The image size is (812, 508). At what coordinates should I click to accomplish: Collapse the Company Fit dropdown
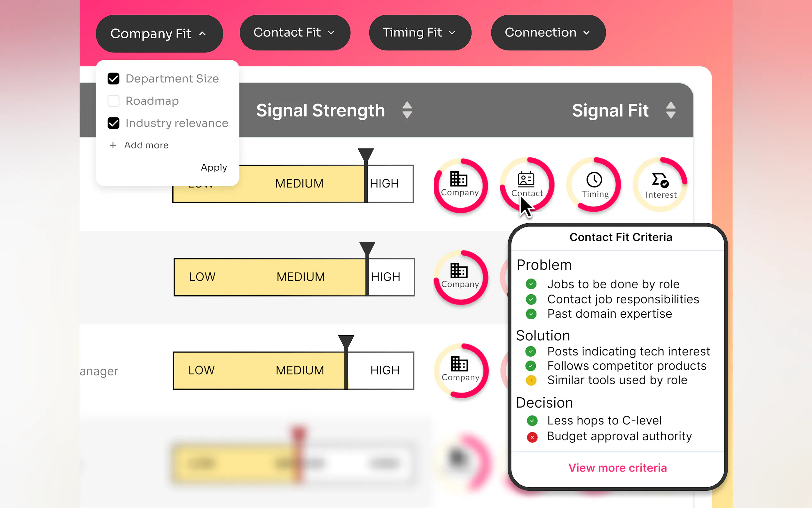pyautogui.click(x=159, y=34)
